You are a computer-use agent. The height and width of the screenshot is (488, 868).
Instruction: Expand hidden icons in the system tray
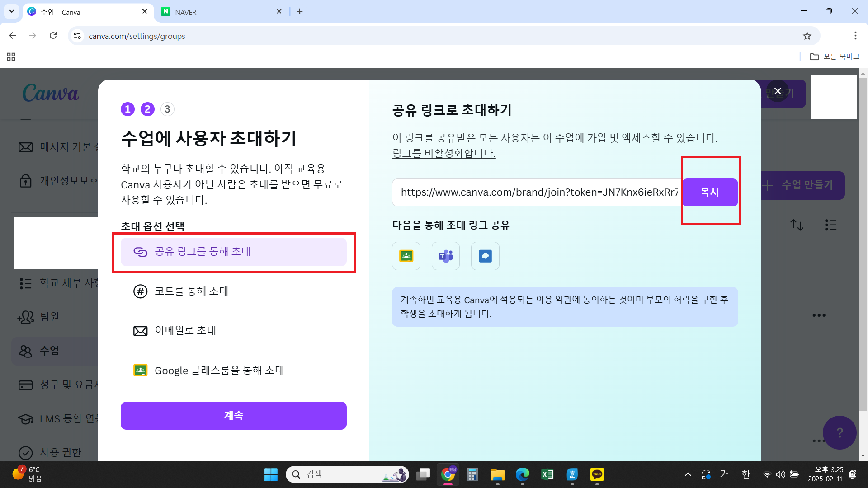pos(688,474)
